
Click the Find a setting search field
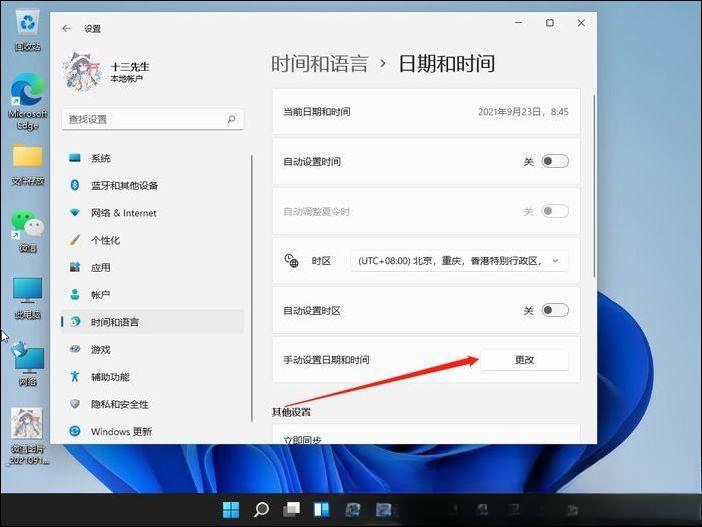(153, 119)
